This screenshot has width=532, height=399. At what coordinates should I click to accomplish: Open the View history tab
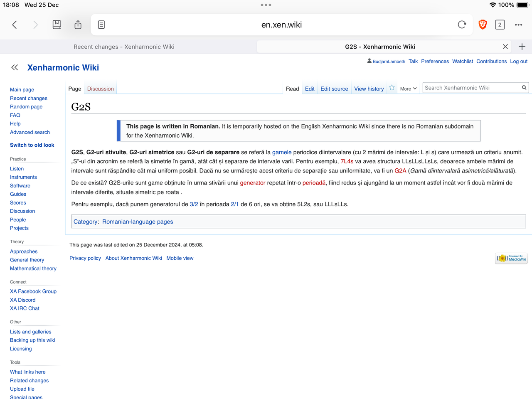pos(369,89)
